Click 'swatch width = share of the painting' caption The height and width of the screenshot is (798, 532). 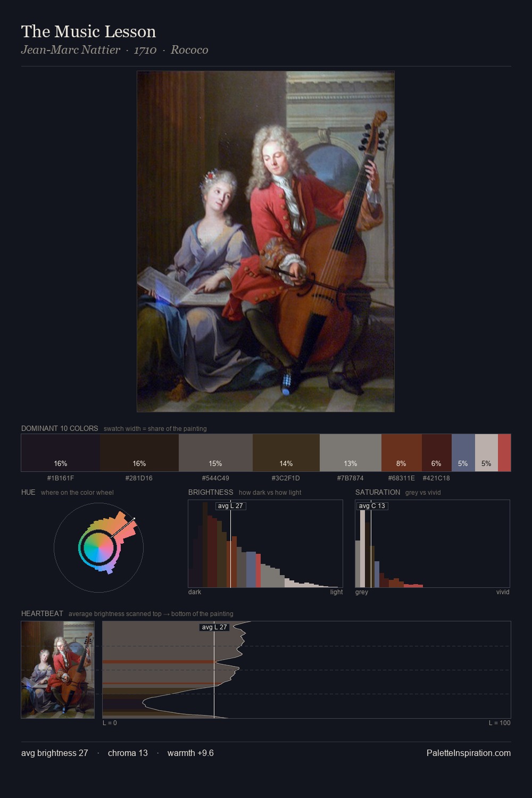[x=155, y=429]
